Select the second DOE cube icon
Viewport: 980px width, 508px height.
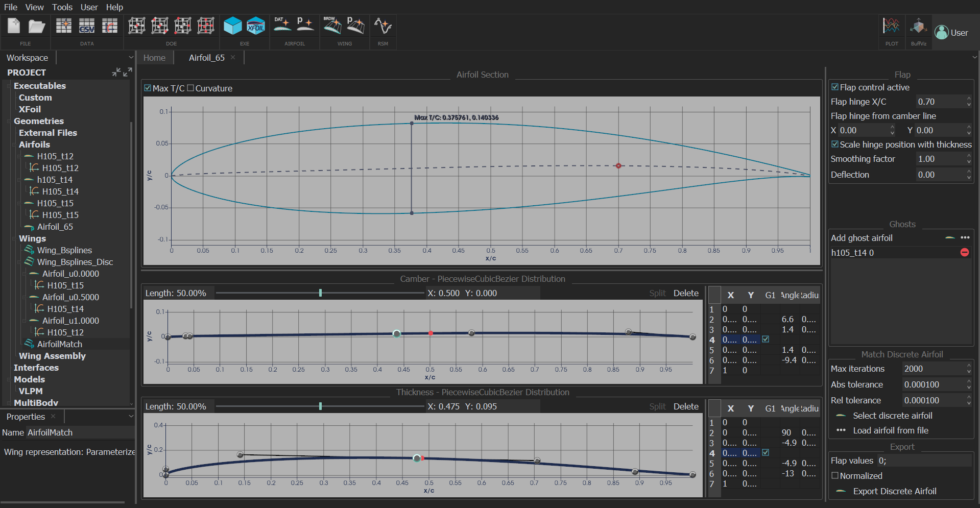pos(160,26)
